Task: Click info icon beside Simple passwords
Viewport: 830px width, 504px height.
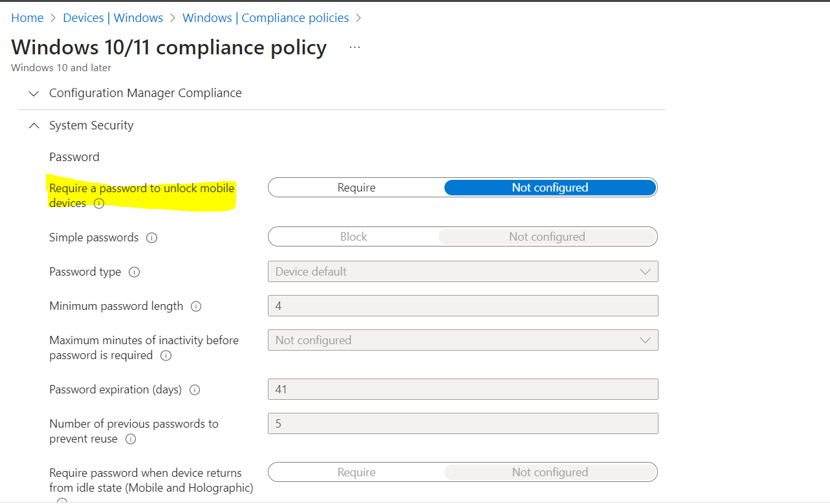Action: [x=152, y=237]
